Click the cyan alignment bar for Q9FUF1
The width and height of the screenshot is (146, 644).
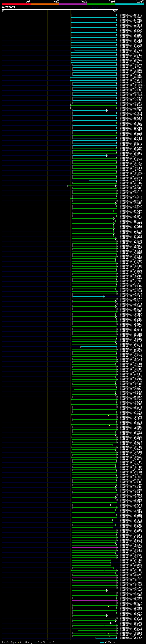click(x=103, y=181)
